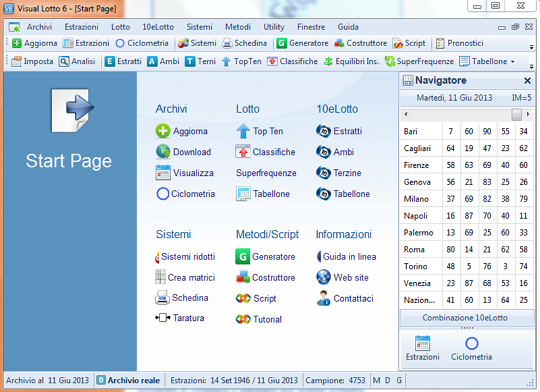Open Taratura link
This screenshot has width=540, height=392.
(x=179, y=318)
